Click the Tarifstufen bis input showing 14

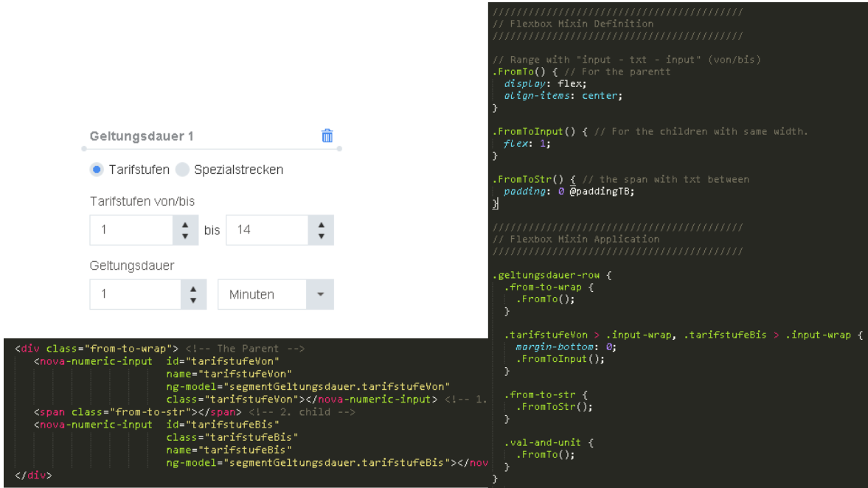[x=267, y=229]
